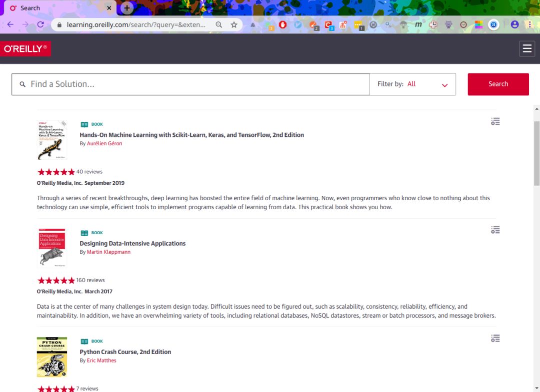Open the hamburger navigation menu
This screenshot has height=392, width=540.
(x=527, y=48)
